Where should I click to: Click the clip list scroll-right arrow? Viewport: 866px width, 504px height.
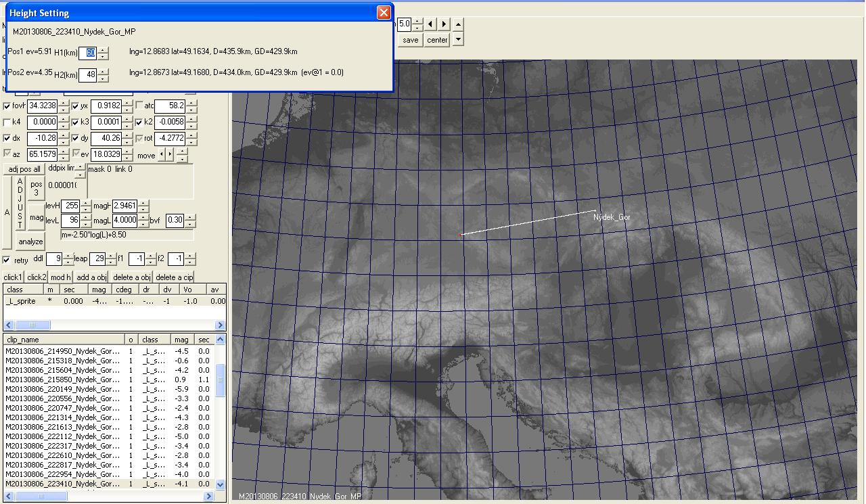click(x=209, y=497)
